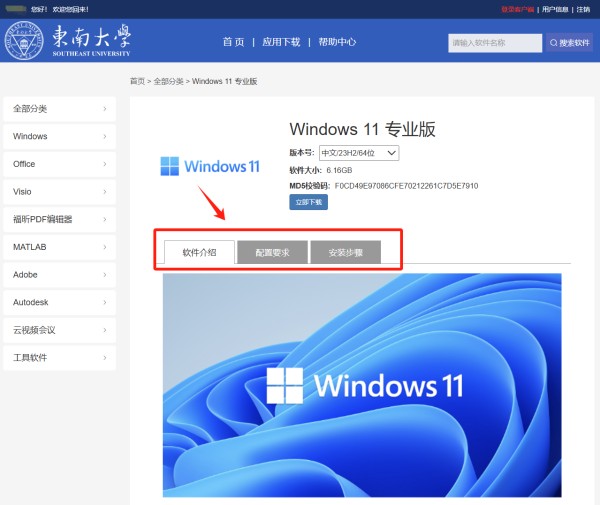
Task: Expand the chevron beside Windows category
Action: [x=105, y=136]
